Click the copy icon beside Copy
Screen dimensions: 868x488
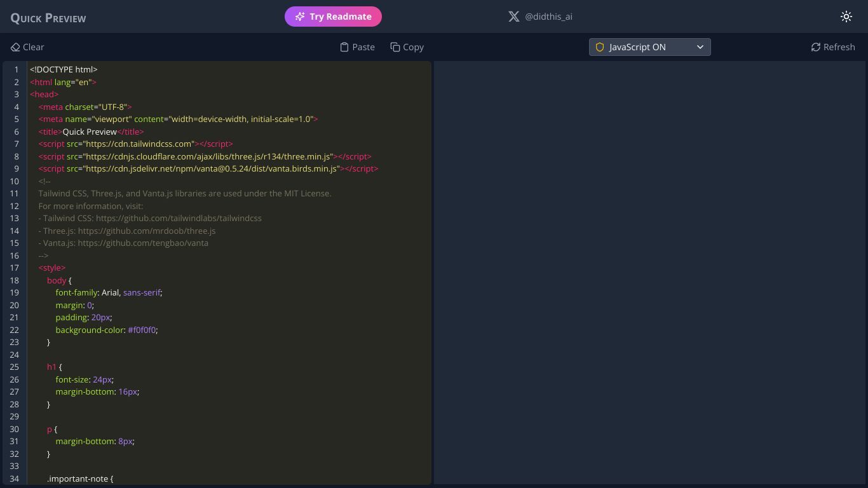click(395, 47)
